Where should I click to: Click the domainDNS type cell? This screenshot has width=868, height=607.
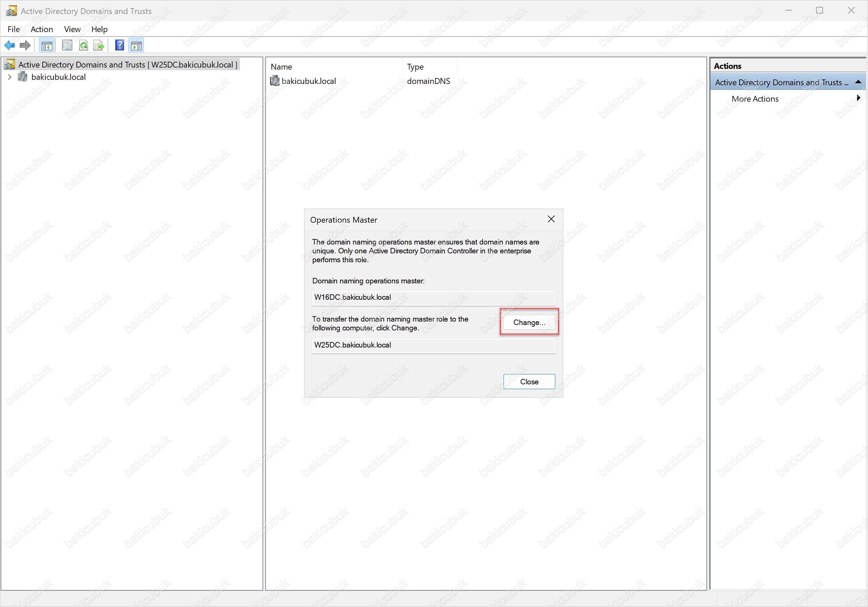[428, 81]
